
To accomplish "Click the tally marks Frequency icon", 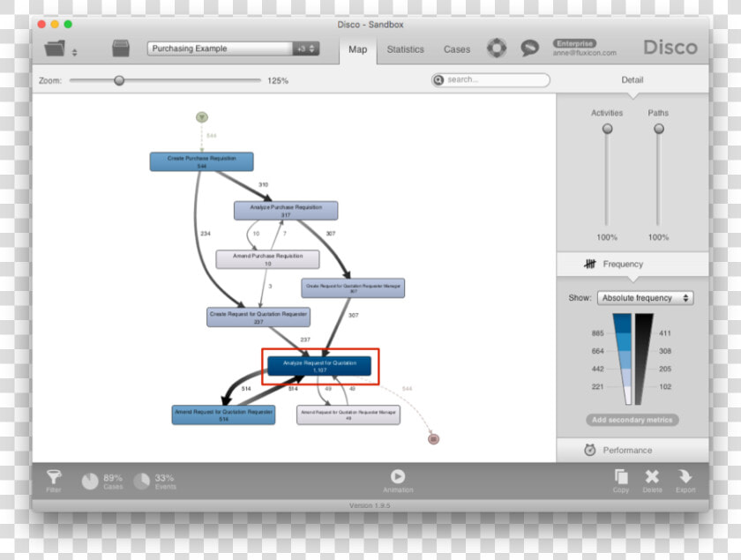I will coord(590,264).
